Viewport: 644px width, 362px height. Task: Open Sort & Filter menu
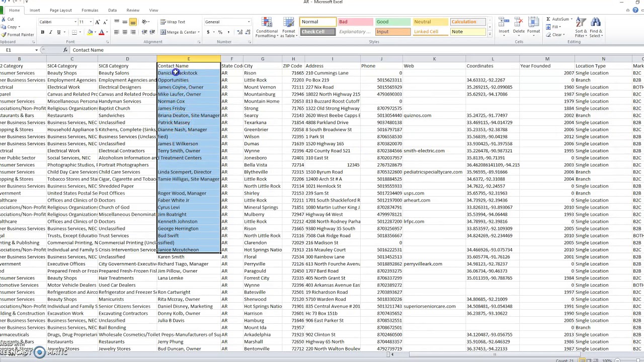(x=581, y=28)
